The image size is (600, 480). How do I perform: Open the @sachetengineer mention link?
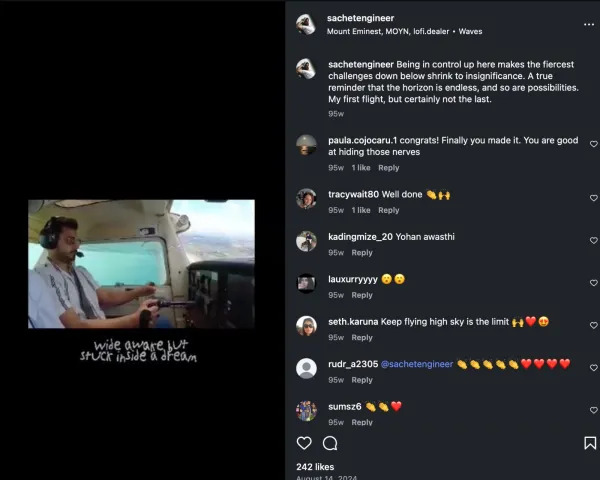417,364
